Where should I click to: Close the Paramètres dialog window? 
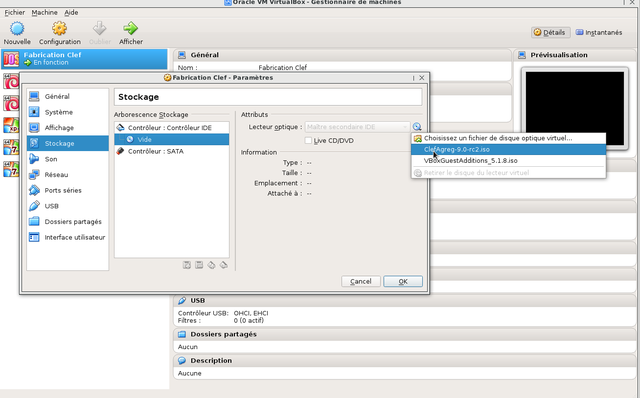click(x=422, y=78)
